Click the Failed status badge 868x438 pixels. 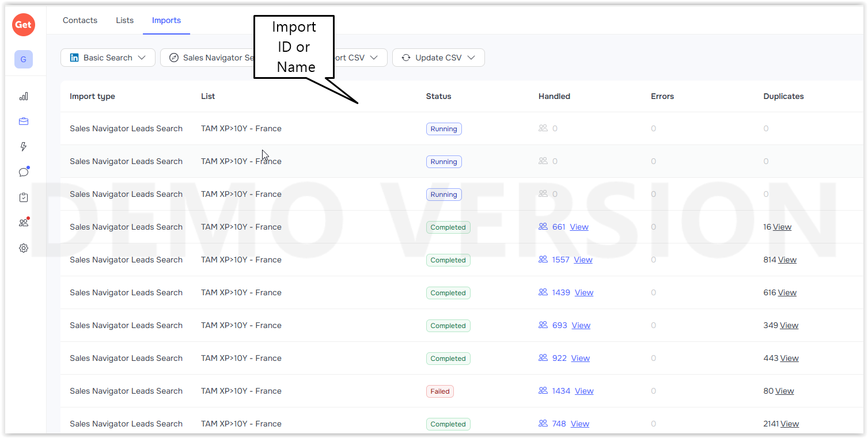point(440,391)
